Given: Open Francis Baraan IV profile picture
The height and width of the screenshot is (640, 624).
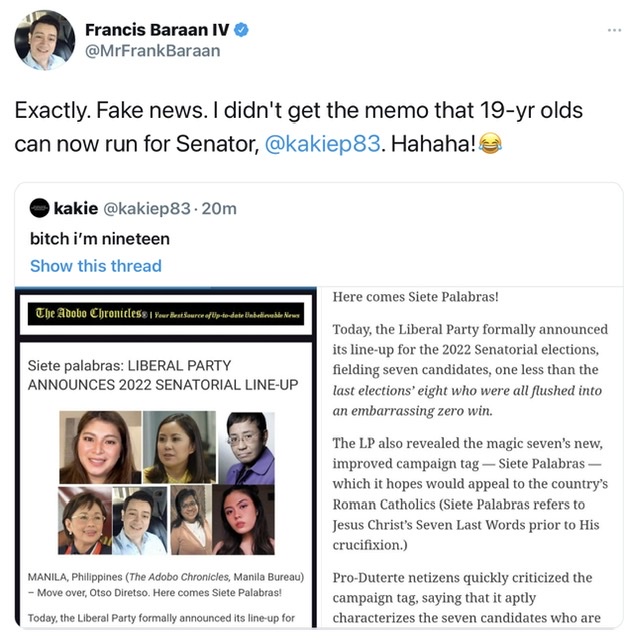Looking at the screenshot, I should [44, 40].
